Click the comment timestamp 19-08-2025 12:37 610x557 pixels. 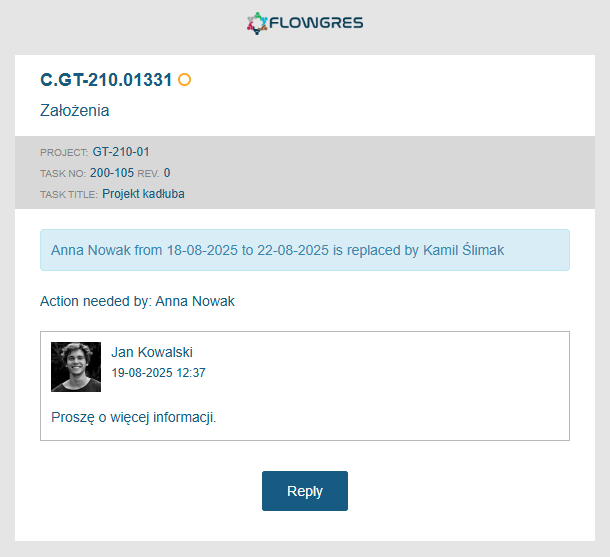[158, 373]
